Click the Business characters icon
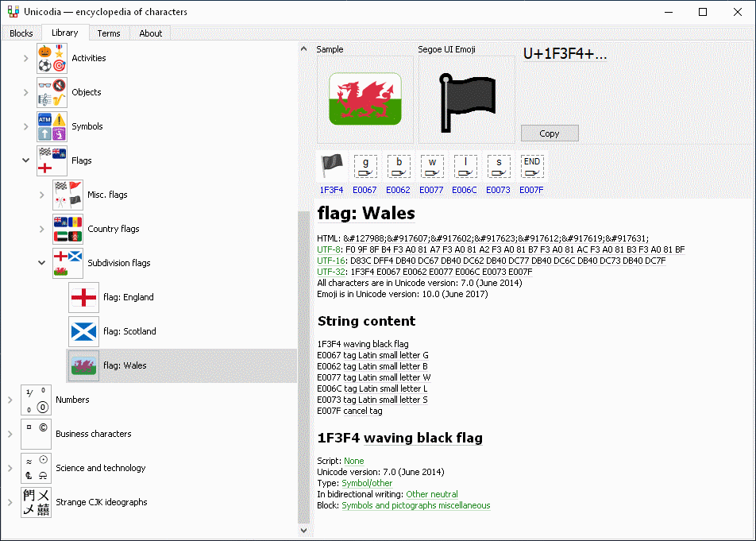Image resolution: width=756 pixels, height=541 pixels. click(37, 435)
